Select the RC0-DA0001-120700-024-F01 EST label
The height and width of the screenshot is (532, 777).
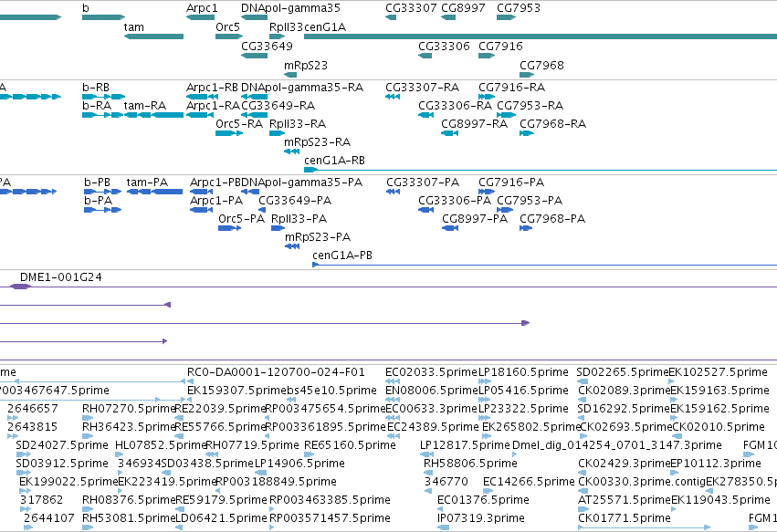[x=276, y=372]
